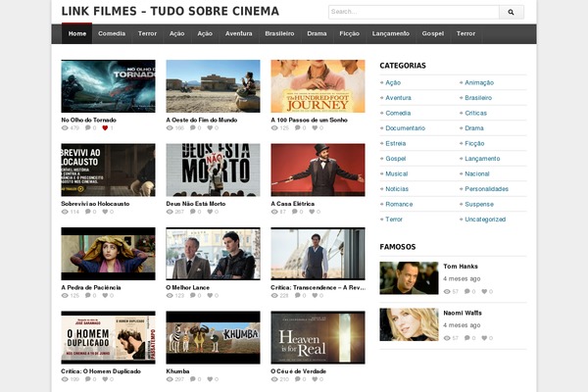The image size is (588, 392).
Task: Click the Tom Hanks name link
Action: [x=461, y=267]
